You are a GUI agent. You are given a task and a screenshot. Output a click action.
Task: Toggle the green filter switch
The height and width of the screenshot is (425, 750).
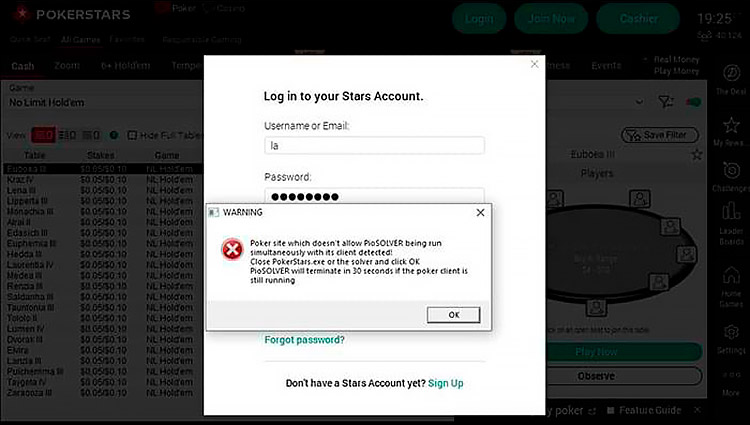coord(694,102)
